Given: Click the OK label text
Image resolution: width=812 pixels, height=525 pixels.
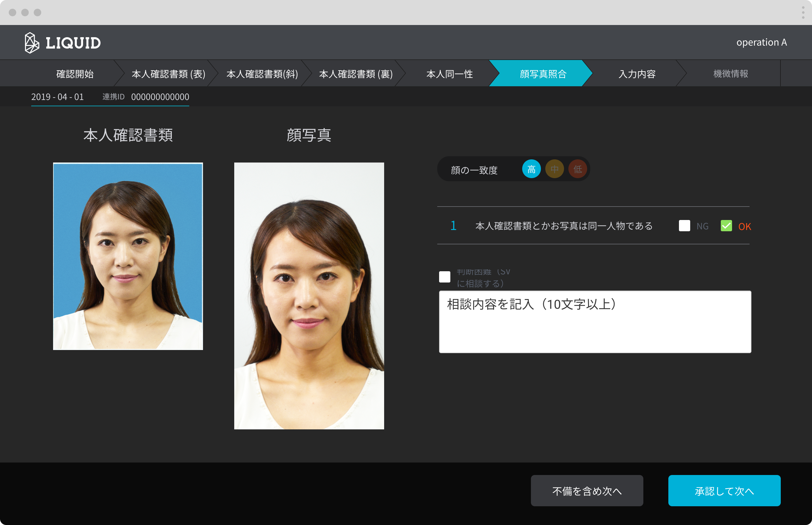Looking at the screenshot, I should [x=745, y=227].
